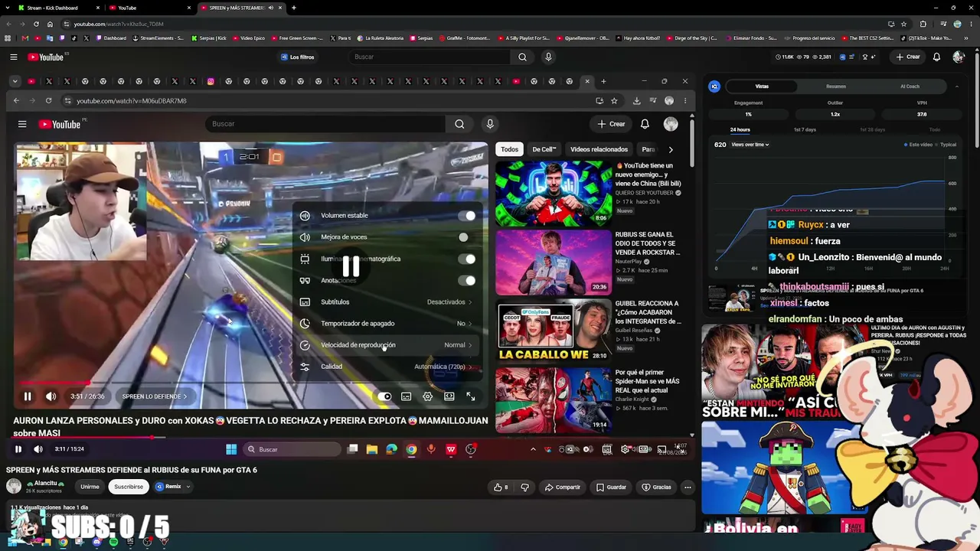Toggle Mejora de voces switch

pos(466,237)
